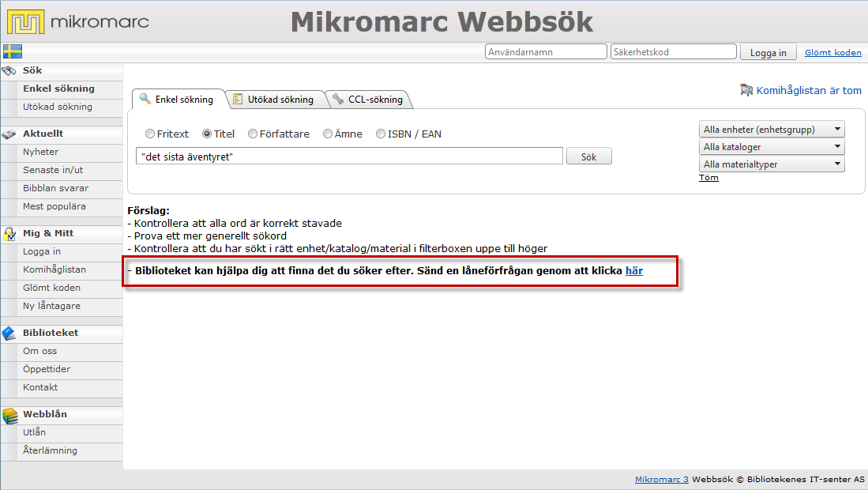
Task: Click the cart icon next to Komihåglistan
Action: (x=746, y=90)
